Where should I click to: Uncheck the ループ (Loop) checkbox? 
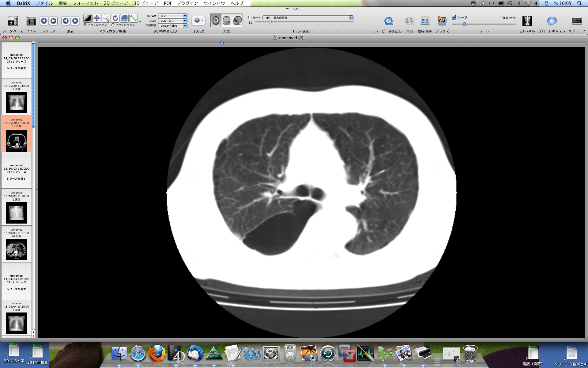(x=454, y=17)
